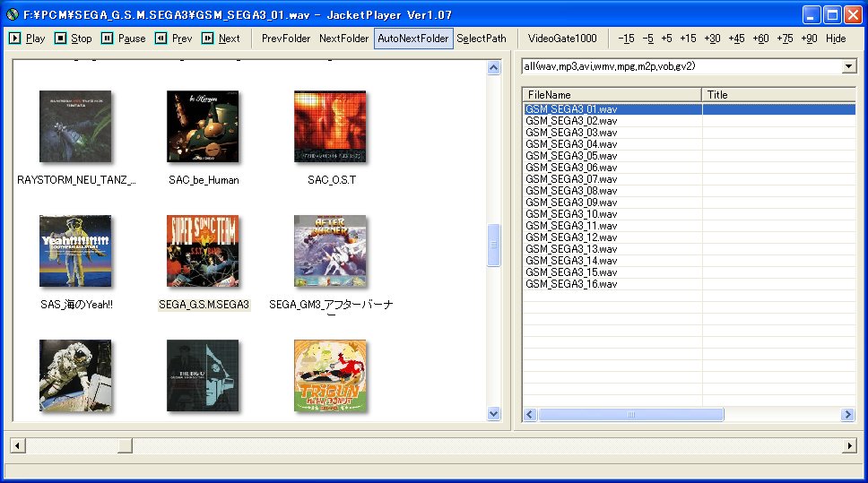Skip to the Next track

click(x=221, y=39)
